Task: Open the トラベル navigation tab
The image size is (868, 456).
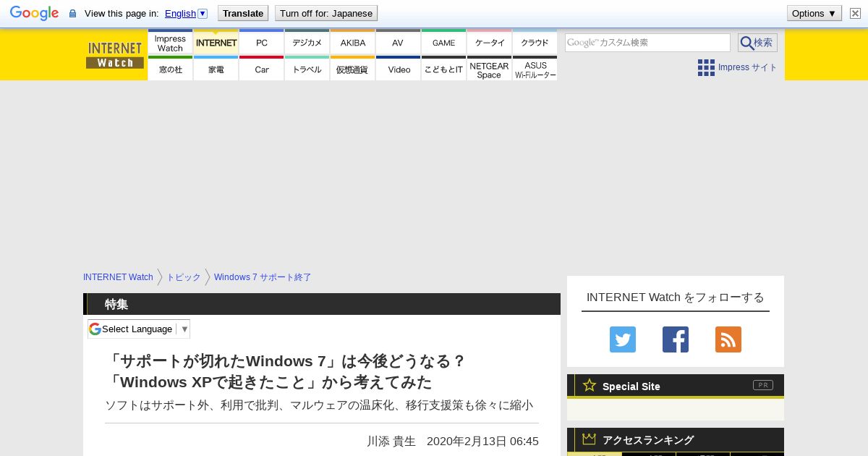Action: pyautogui.click(x=307, y=69)
